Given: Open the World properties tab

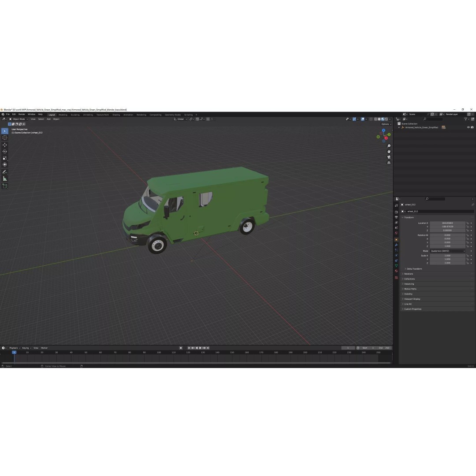Looking at the screenshot, I should point(396,233).
